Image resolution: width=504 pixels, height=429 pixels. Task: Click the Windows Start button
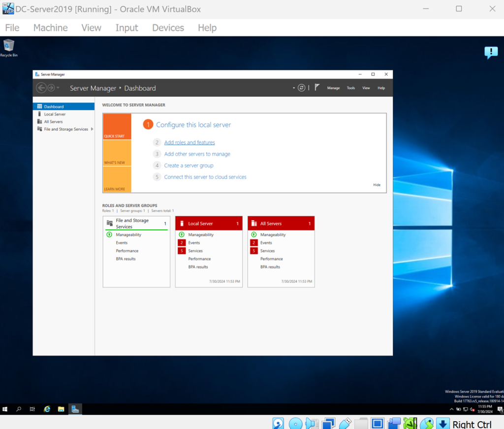click(x=5, y=409)
